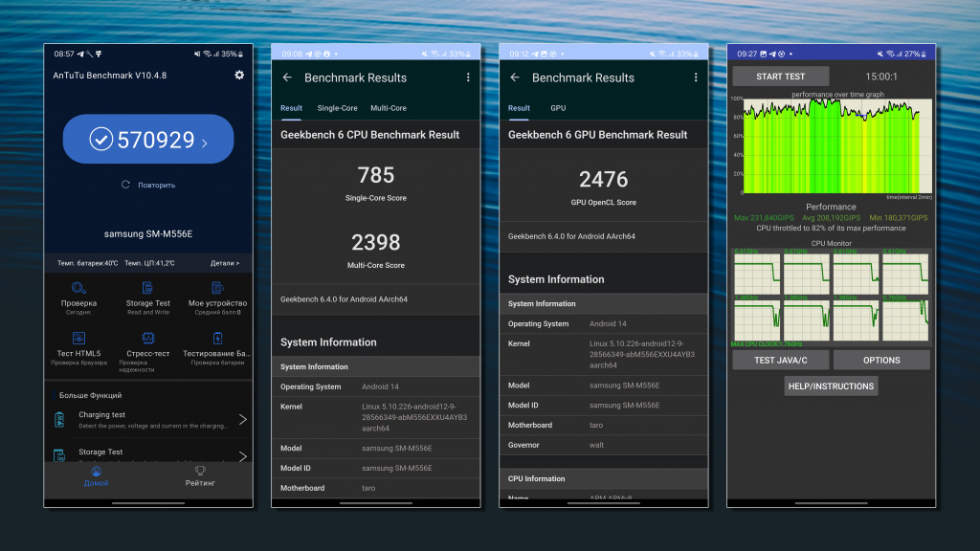
Task: Tap the 570929 AnTuTu score banner
Action: 148,141
